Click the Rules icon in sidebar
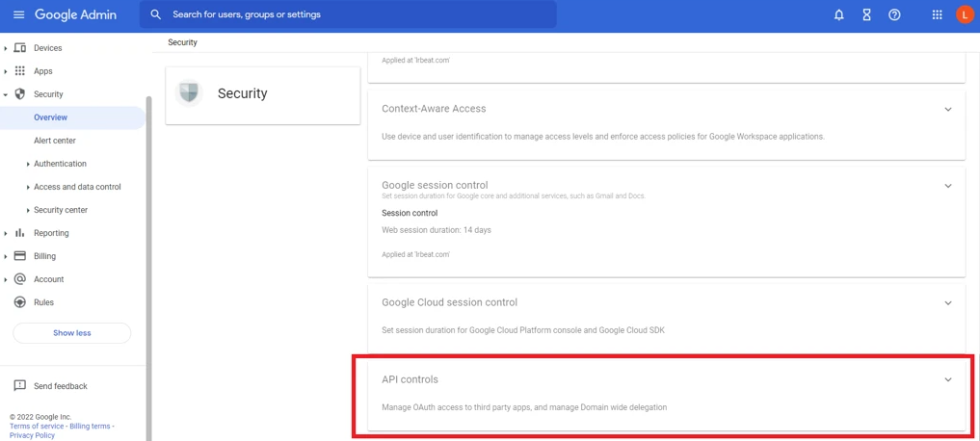Screen dimensions: 980x441 click(x=19, y=302)
